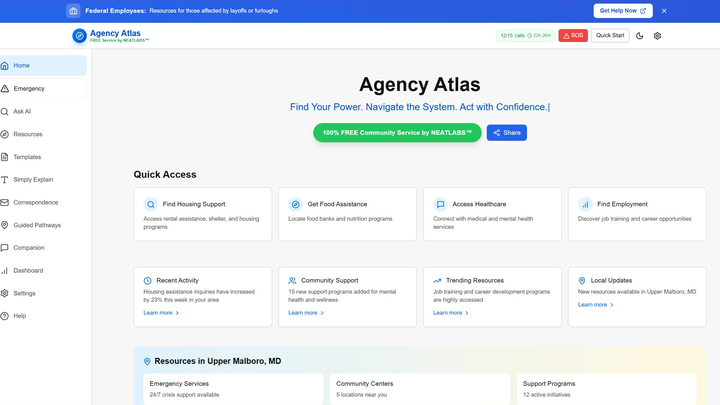Click the Agency Atlas compass logo icon

79,35
